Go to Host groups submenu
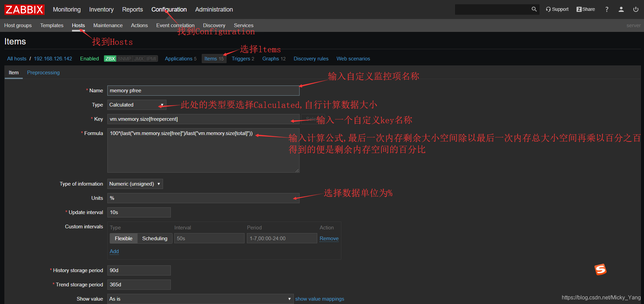 (x=18, y=25)
